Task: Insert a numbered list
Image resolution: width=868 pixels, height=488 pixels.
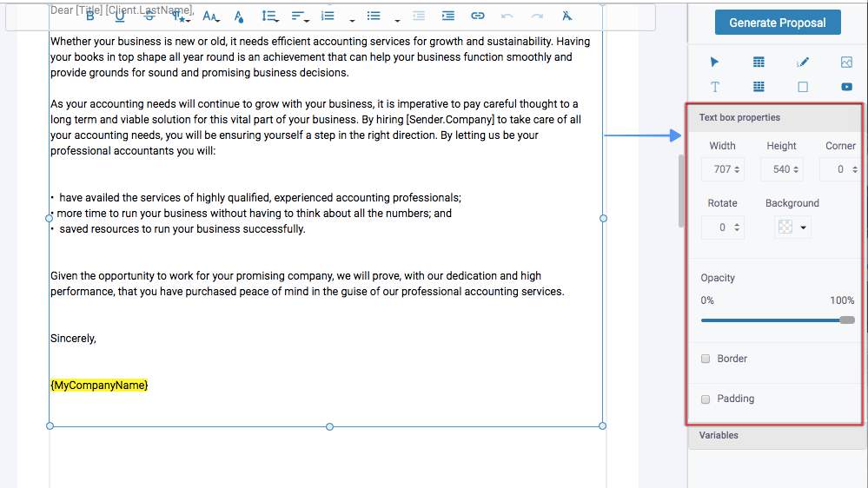Action: [328, 16]
